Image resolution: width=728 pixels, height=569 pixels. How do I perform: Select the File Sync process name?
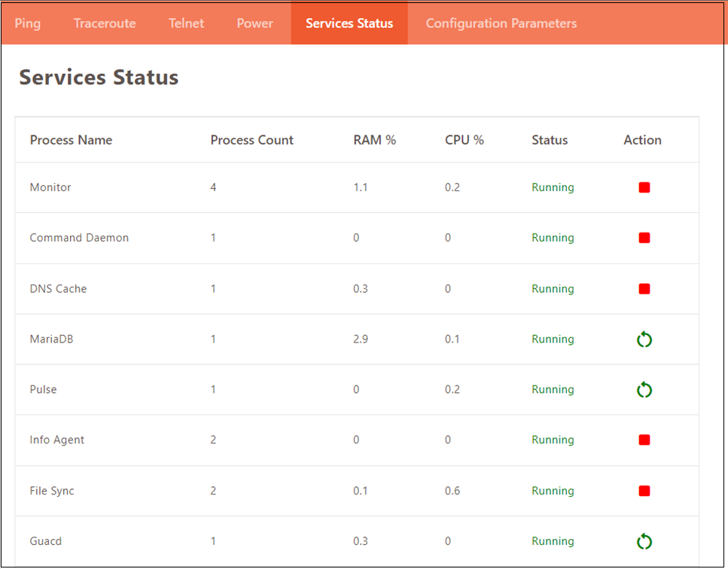point(52,491)
